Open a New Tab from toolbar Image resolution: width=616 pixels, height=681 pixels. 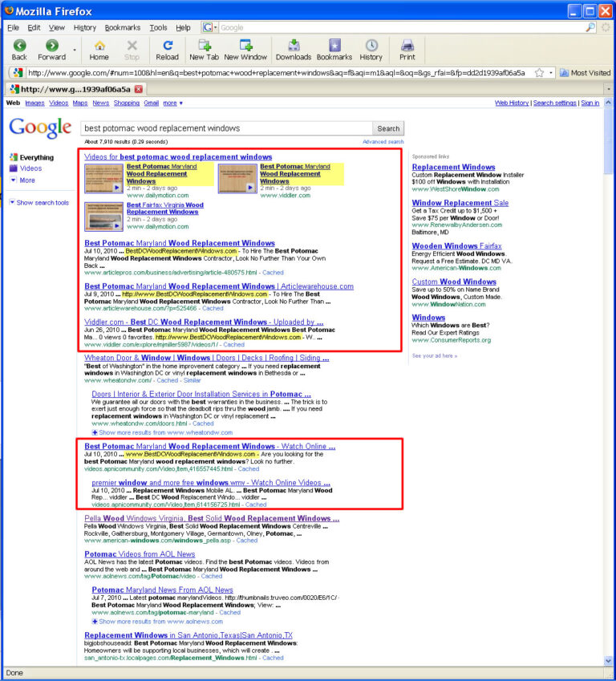(205, 45)
